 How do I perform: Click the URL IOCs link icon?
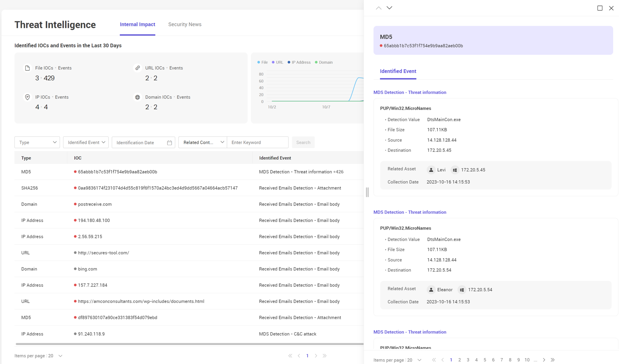point(138,68)
